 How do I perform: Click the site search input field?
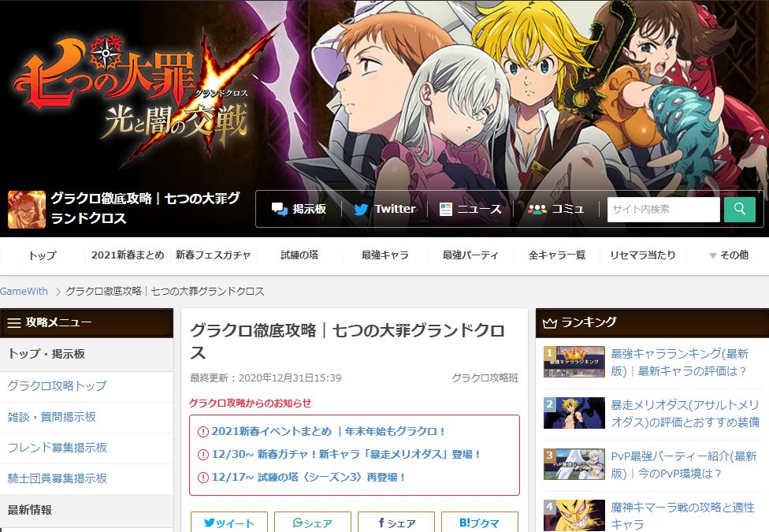[663, 210]
